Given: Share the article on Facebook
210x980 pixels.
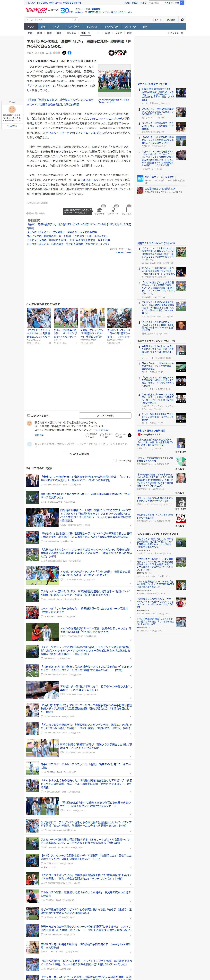Looking at the screenshot, I should coord(69,53).
